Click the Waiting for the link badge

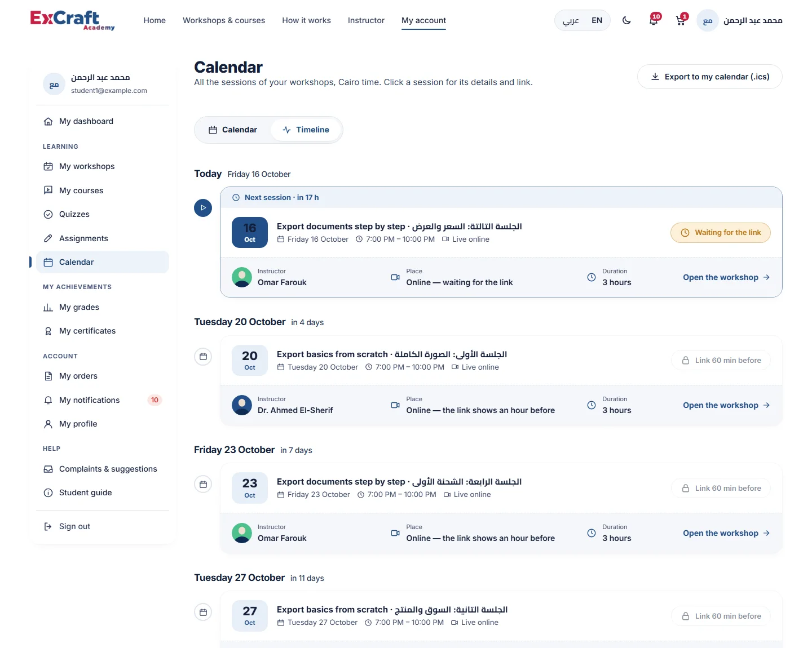[721, 233]
